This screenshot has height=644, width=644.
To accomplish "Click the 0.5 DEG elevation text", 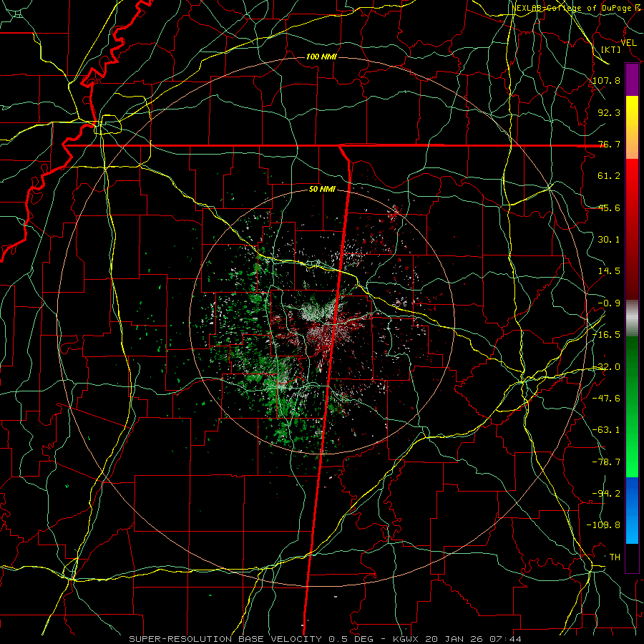I will coord(351,639).
